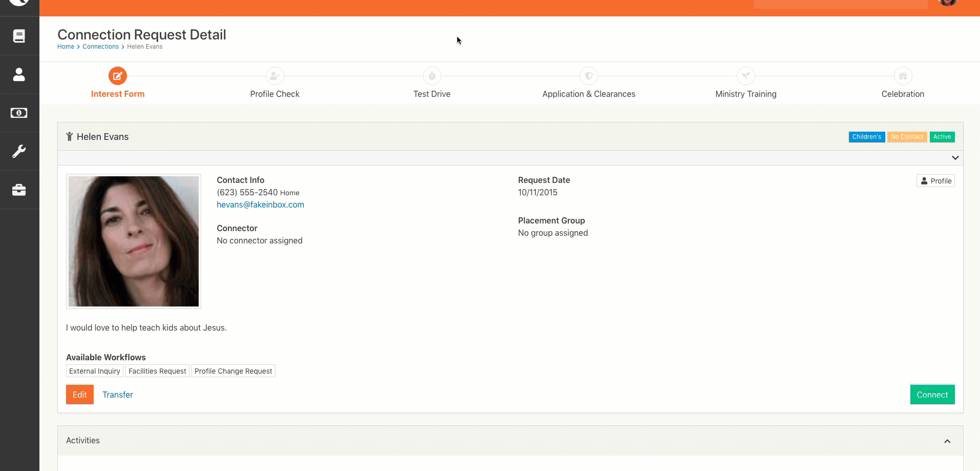Click the Celebration gift icon

(x=903, y=76)
